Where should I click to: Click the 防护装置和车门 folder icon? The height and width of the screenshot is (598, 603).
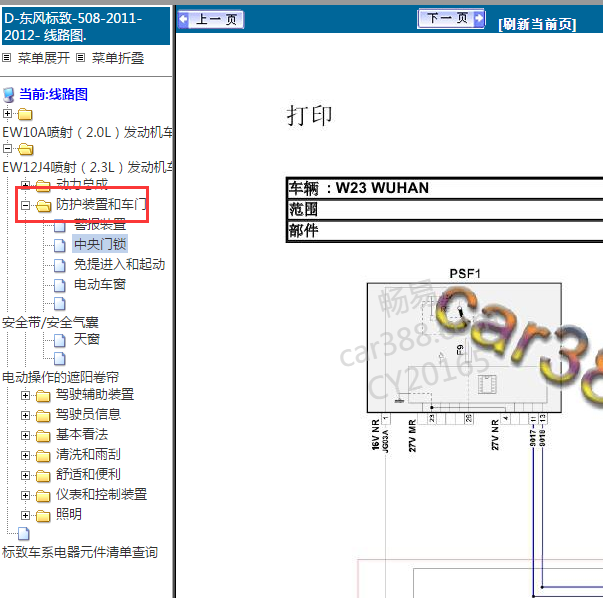click(x=43, y=206)
